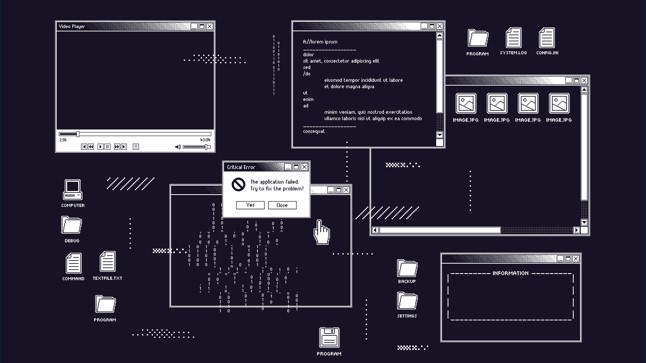Close the lorem ipsum text window
The image size is (646, 363).
tap(440, 26)
